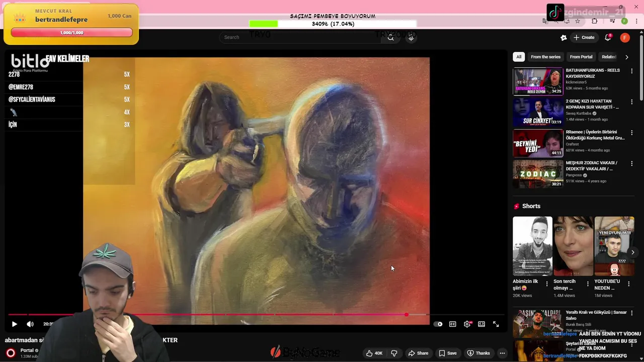Viewport: 644px width, 362px height.
Task: Select the Related chip
Action: (x=609, y=57)
